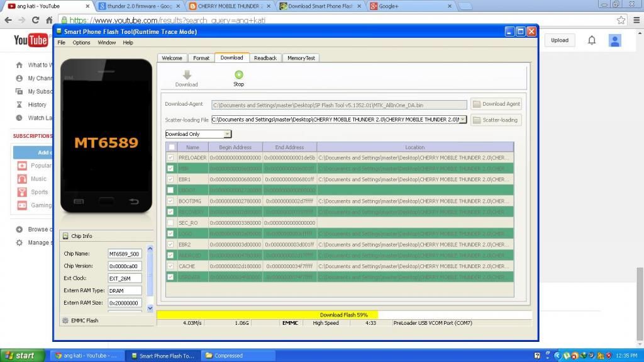
Task: Switch to Compressed taskbar window
Action: click(x=238, y=356)
